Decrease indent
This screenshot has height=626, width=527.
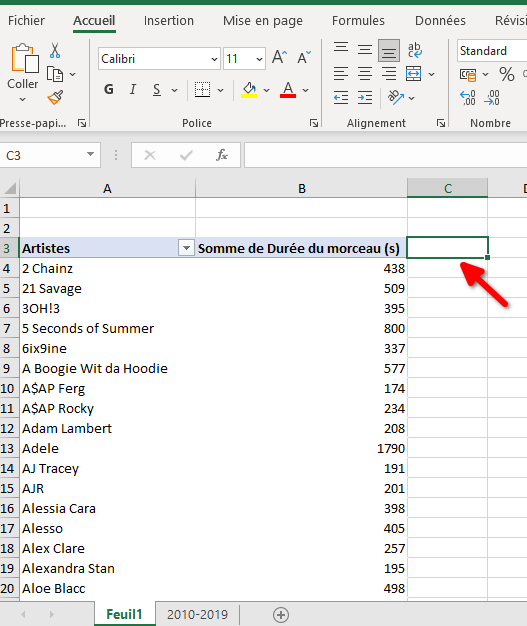tap(341, 97)
